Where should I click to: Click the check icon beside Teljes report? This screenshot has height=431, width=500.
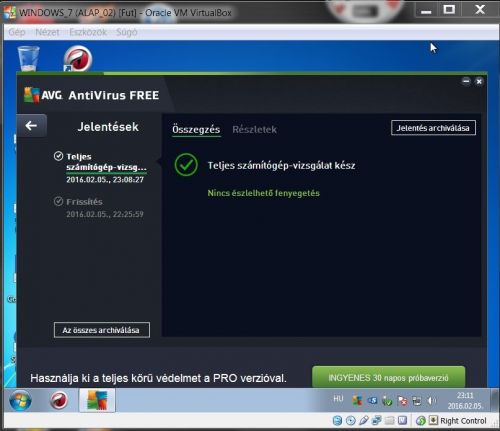point(58,156)
